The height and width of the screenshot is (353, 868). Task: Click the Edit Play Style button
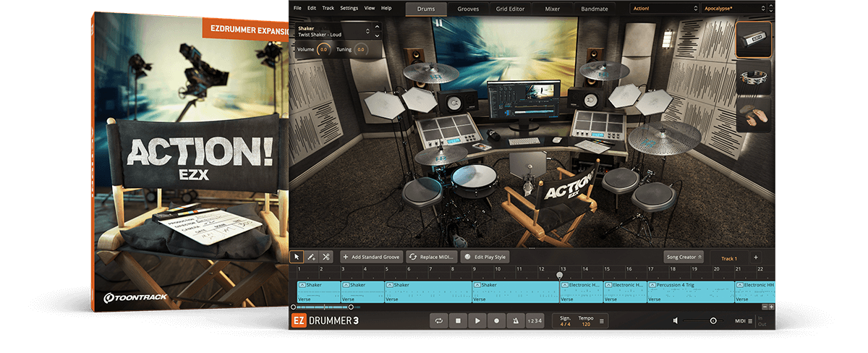pos(485,257)
